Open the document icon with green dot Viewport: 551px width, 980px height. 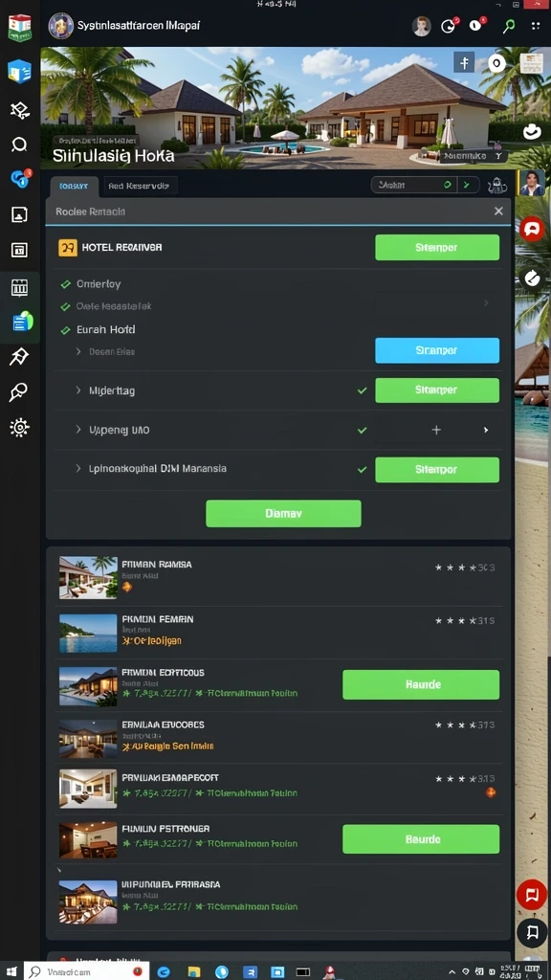pos(21,322)
